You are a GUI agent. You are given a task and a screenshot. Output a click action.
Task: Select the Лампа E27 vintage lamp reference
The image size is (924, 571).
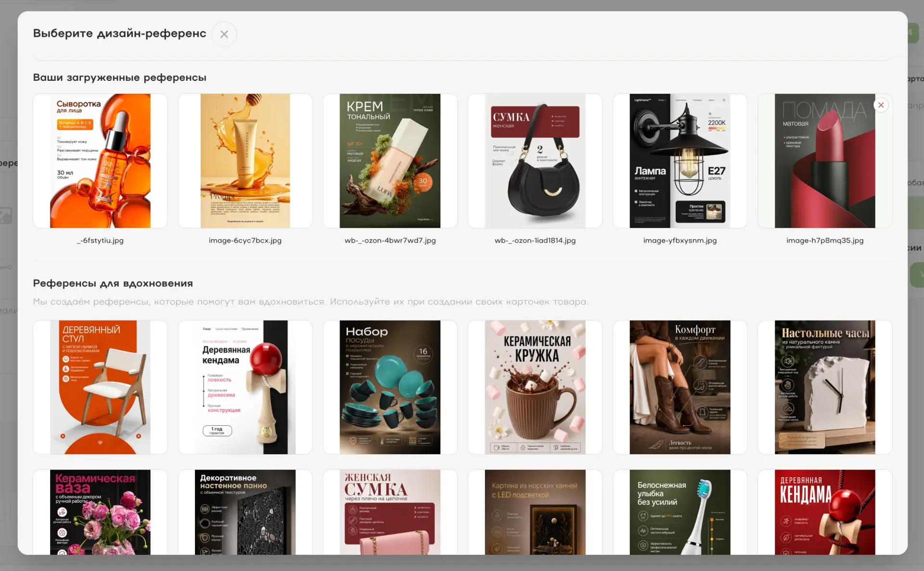[x=680, y=161]
